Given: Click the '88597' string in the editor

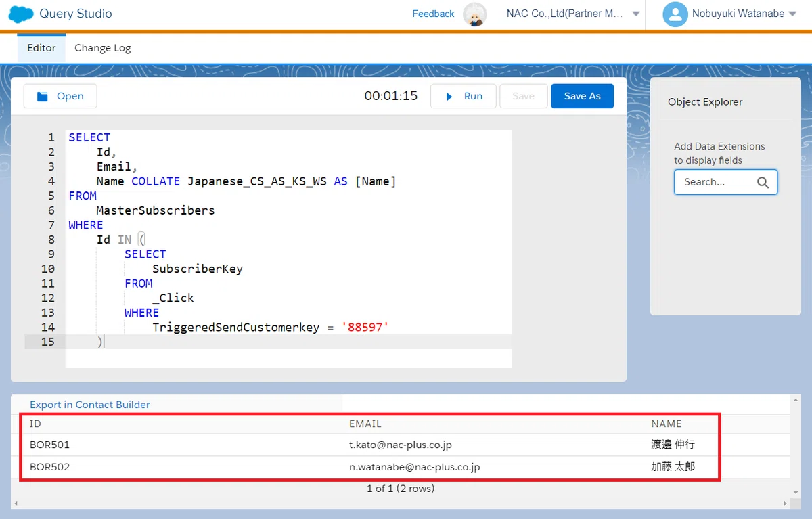Looking at the screenshot, I should (x=365, y=328).
